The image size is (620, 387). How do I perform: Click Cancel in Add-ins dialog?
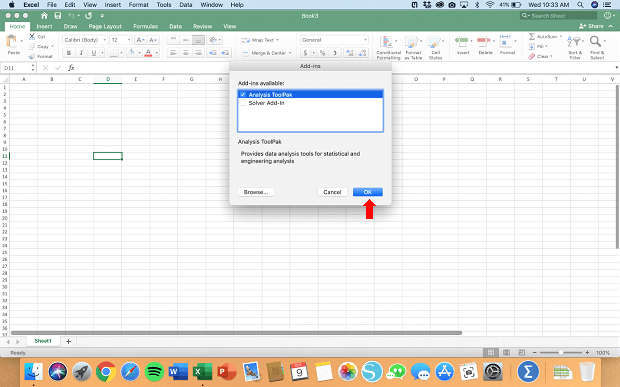click(332, 192)
